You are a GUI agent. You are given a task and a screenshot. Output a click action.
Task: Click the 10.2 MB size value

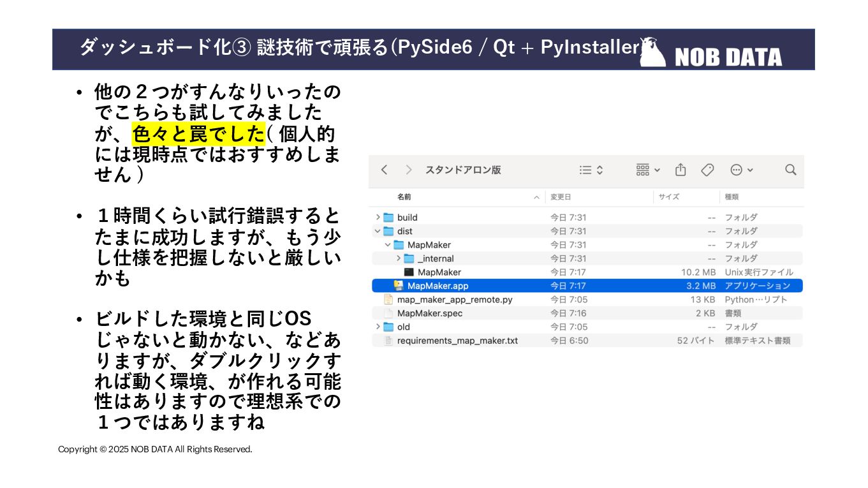698,272
